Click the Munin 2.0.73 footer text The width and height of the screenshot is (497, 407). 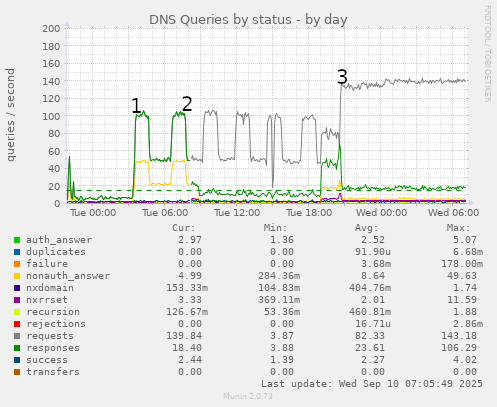248,396
